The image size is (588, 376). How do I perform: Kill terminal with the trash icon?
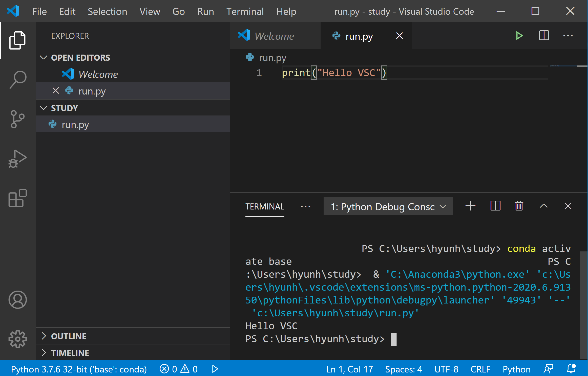click(x=519, y=206)
